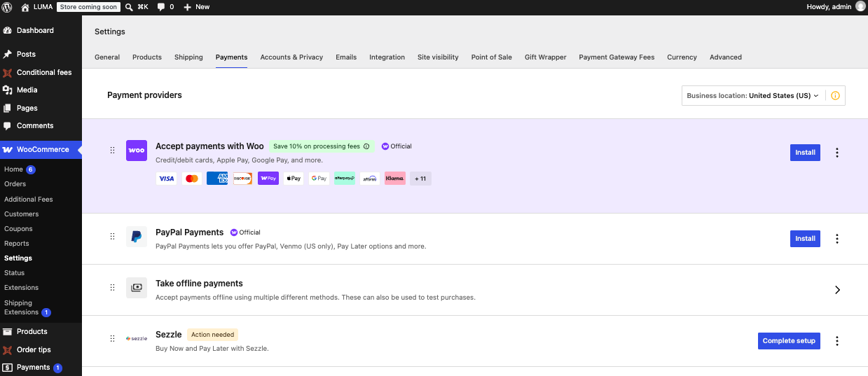
Task: Click the + New admin bar item
Action: [197, 6]
